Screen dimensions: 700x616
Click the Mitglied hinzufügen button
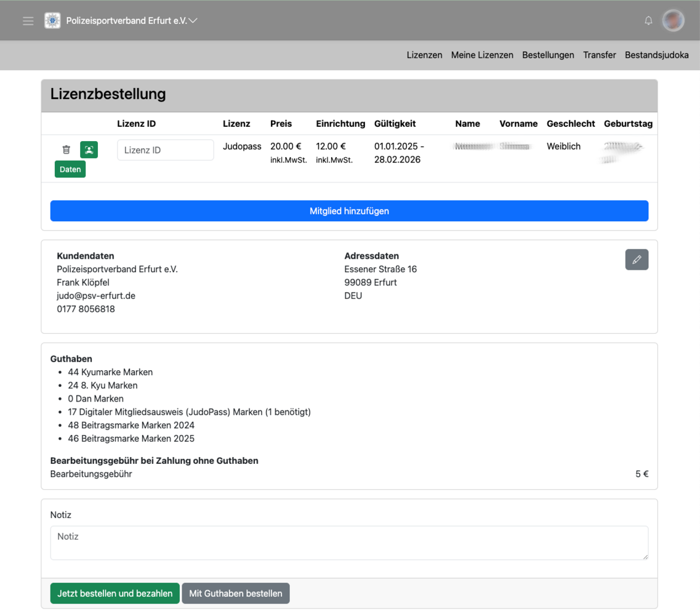click(x=349, y=211)
